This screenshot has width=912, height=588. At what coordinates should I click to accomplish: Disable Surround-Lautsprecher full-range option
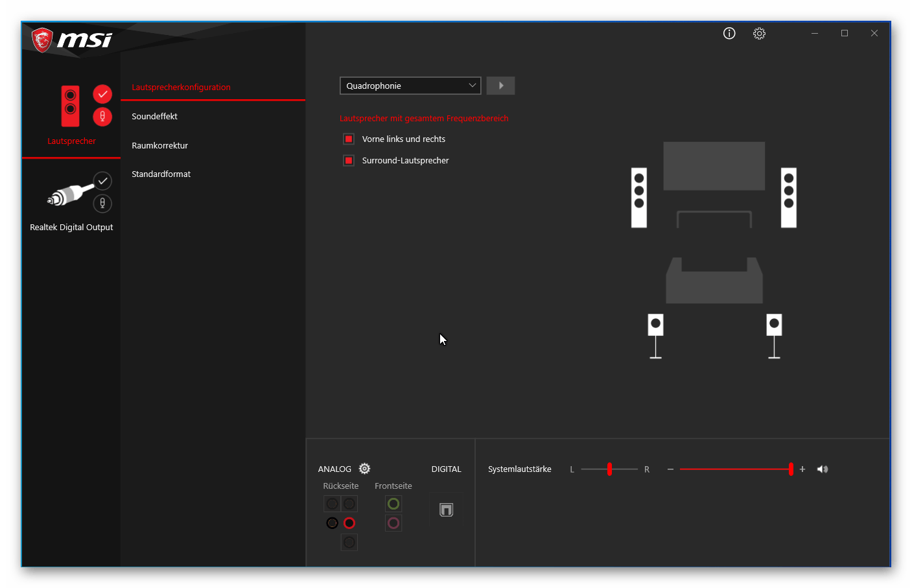tap(348, 160)
